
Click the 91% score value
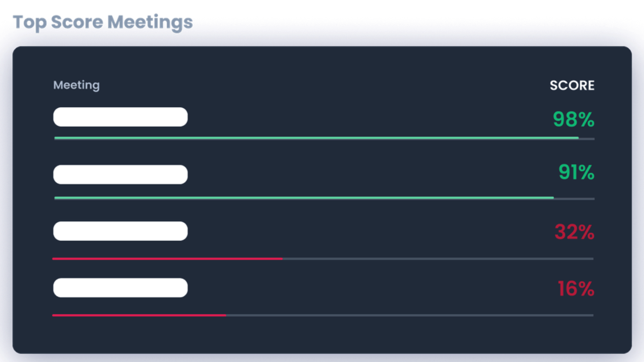point(576,172)
